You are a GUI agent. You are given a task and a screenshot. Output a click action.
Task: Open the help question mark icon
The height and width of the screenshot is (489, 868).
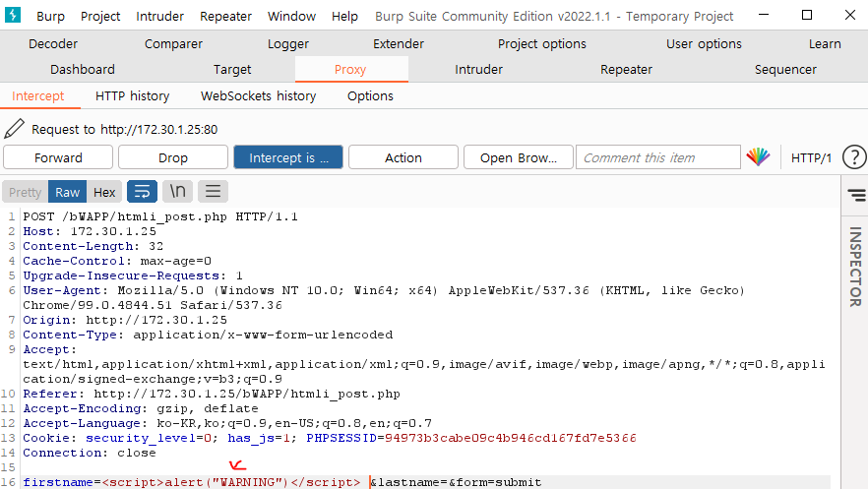(854, 157)
